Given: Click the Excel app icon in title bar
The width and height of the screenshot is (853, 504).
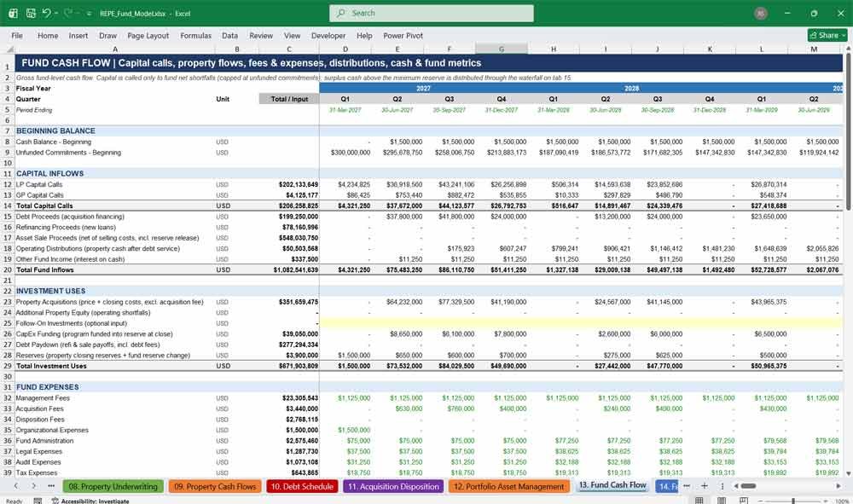Looking at the screenshot, I should pos(13,13).
